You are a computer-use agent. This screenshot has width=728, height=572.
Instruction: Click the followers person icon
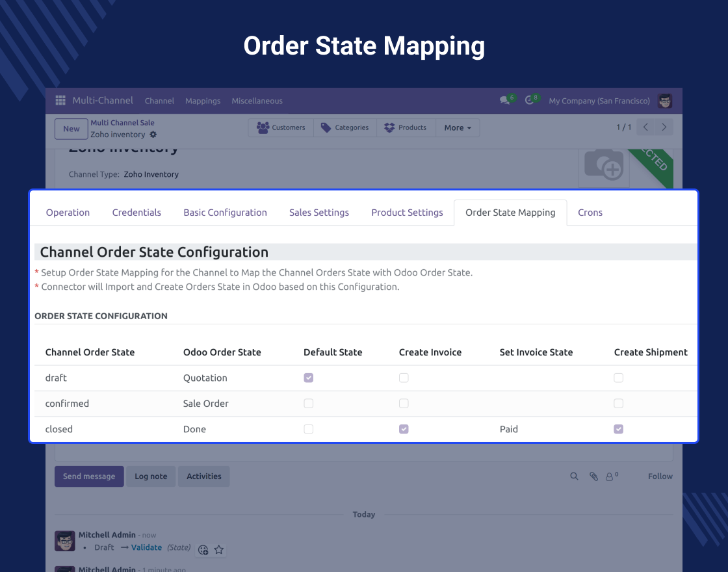point(610,476)
